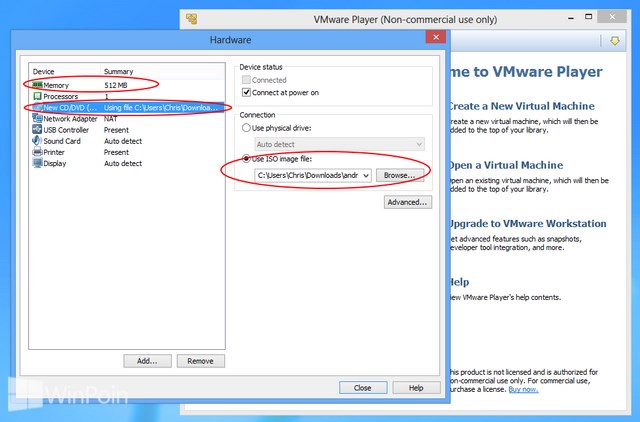Viewport: 640px width, 422px height.
Task: Click Present summary for USB Controller
Action: click(x=116, y=130)
